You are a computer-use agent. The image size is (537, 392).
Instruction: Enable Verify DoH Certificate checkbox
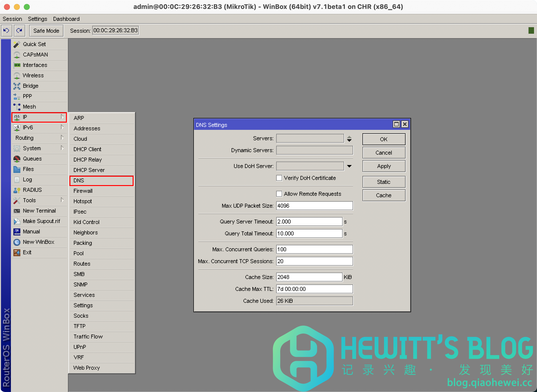tap(279, 178)
